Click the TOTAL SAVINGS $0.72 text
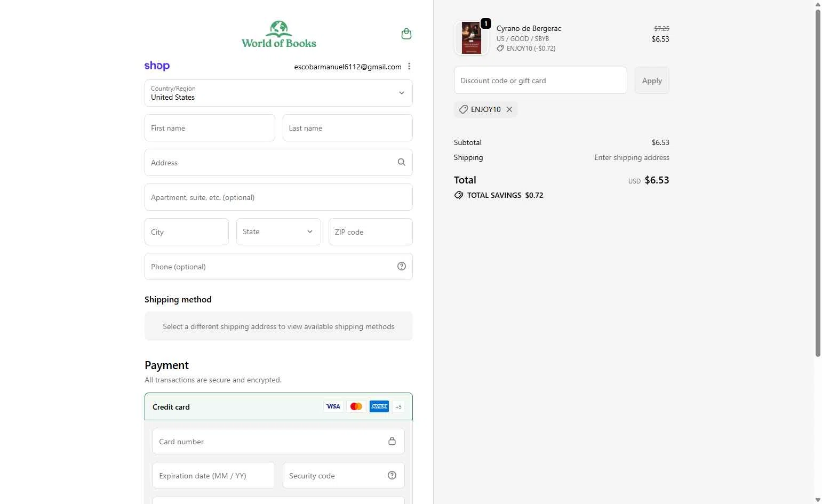Screen dimensions: 822x504 click(x=505, y=195)
